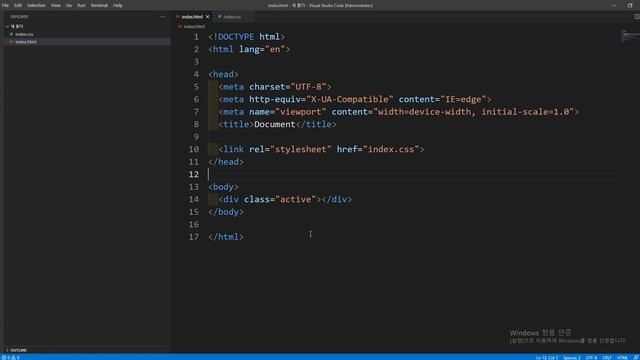640x360 pixels.
Task: Click Ln 12, Col 1 status item
Action: (547, 357)
